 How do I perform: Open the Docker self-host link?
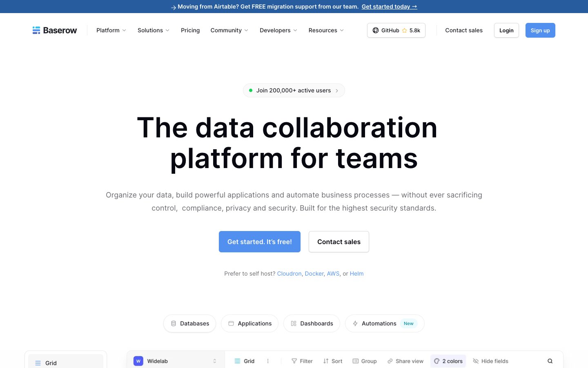tap(314, 274)
